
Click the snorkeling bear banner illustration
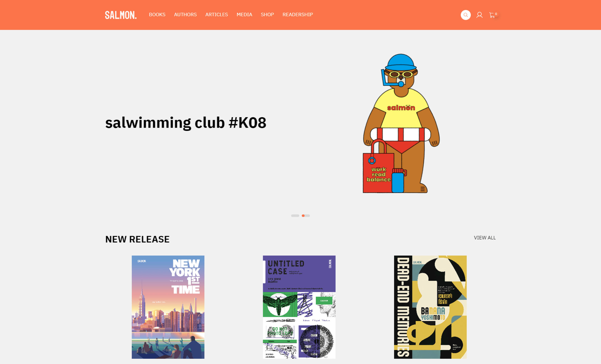pyautogui.click(x=401, y=123)
